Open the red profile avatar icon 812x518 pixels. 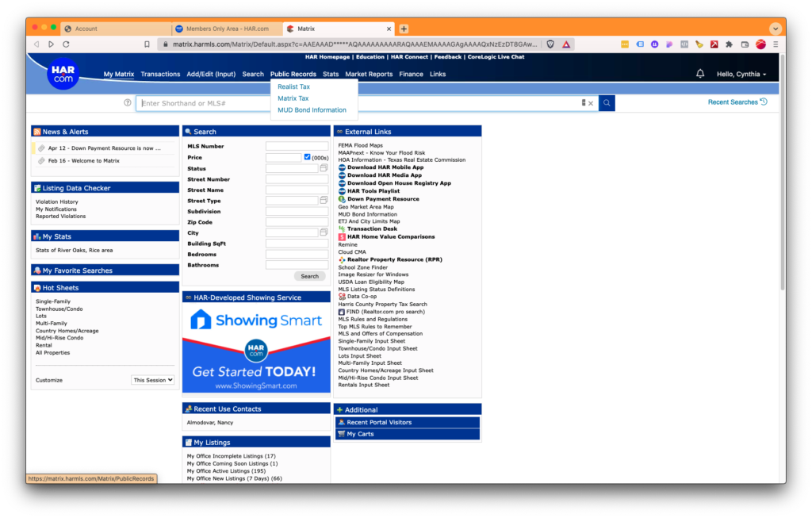tap(760, 44)
